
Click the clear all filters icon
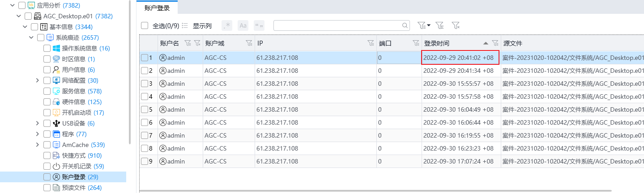(456, 26)
